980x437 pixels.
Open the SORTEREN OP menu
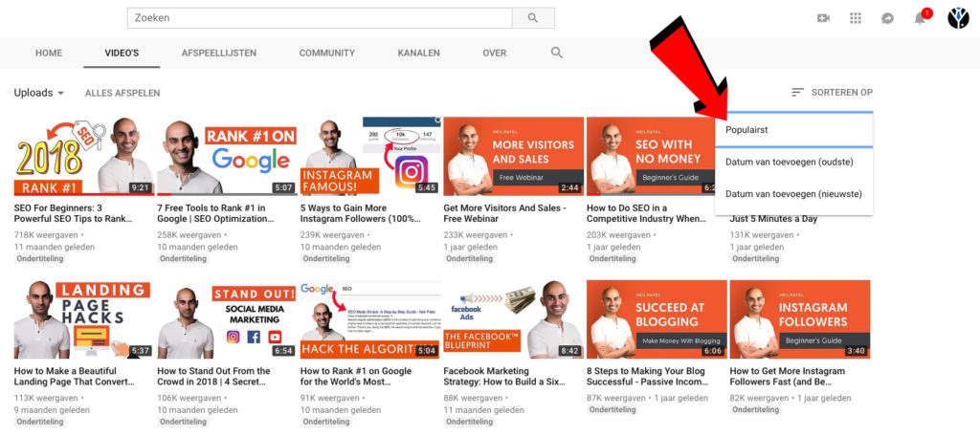tap(832, 93)
